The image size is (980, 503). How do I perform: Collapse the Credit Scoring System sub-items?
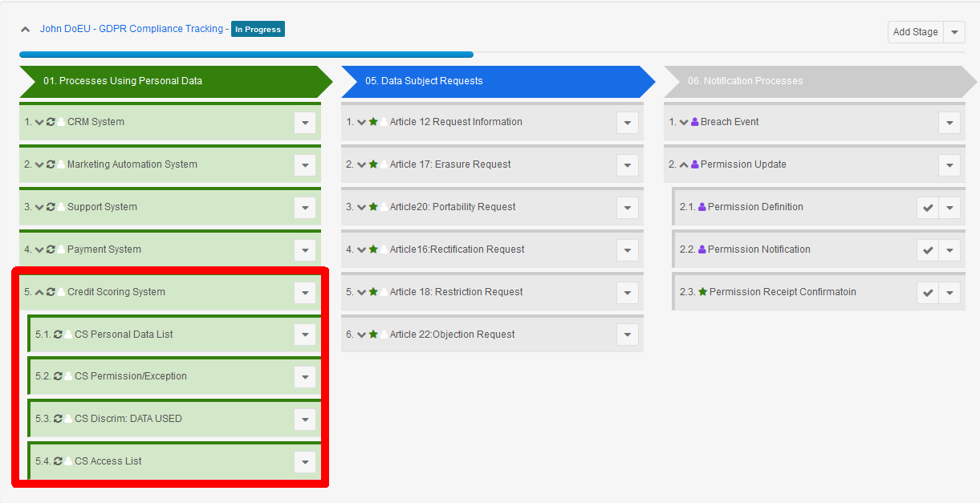click(x=39, y=292)
